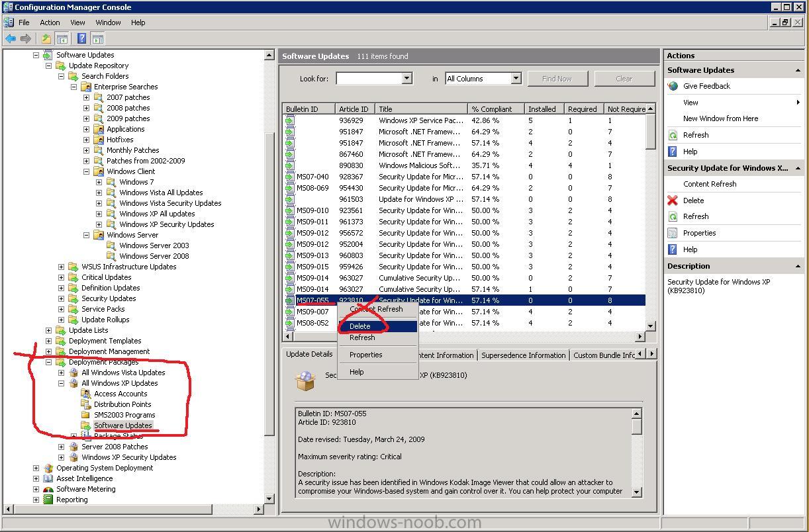Image resolution: width=809 pixels, height=532 pixels.
Task: Click the Show/Hide Console Tree toolbar icon
Action: (62, 39)
